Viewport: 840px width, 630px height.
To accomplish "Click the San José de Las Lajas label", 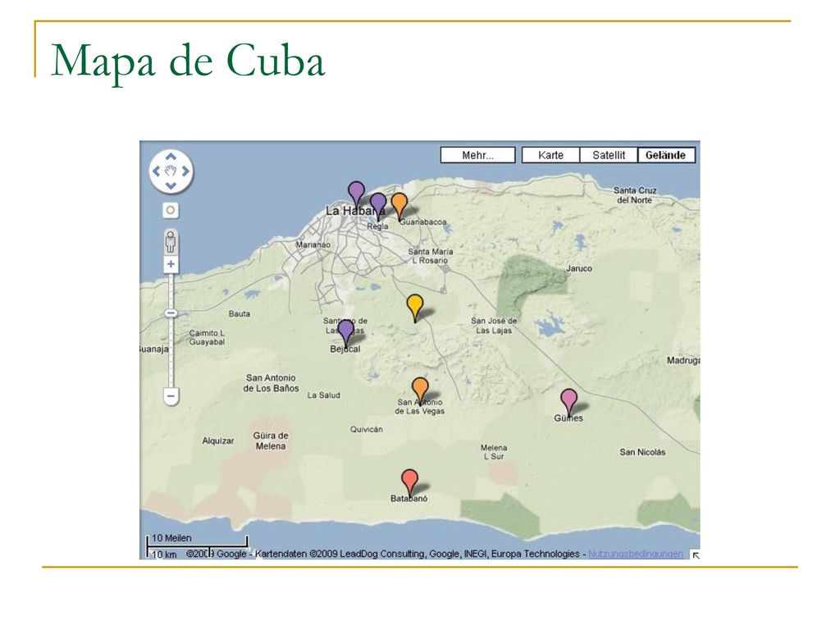I will [494, 325].
